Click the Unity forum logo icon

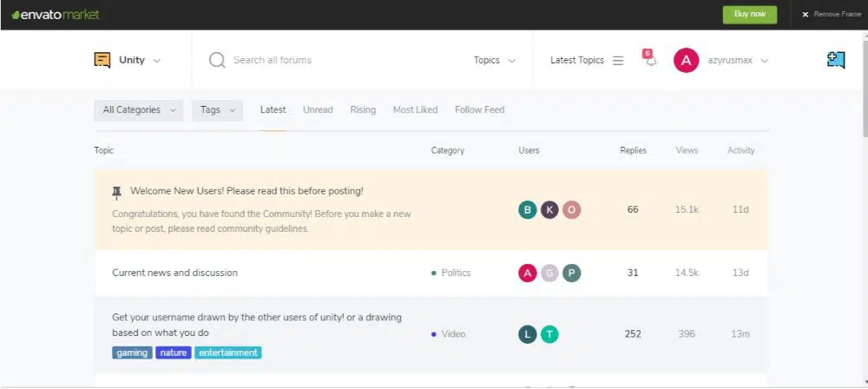coord(102,60)
